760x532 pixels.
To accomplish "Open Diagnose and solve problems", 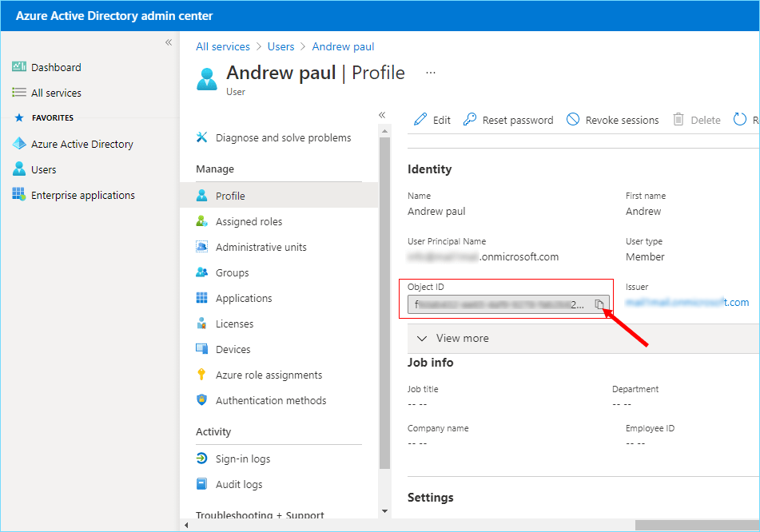I will (283, 137).
